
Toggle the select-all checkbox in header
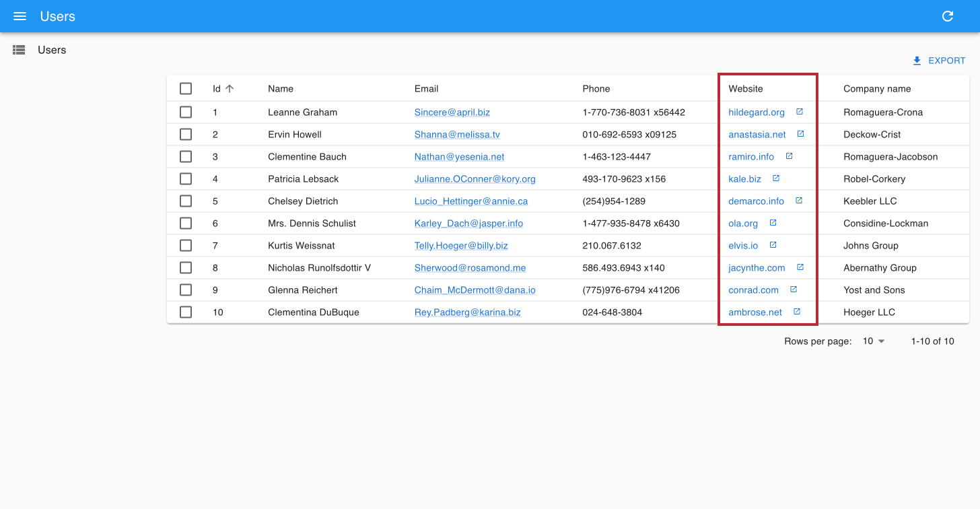pos(186,89)
